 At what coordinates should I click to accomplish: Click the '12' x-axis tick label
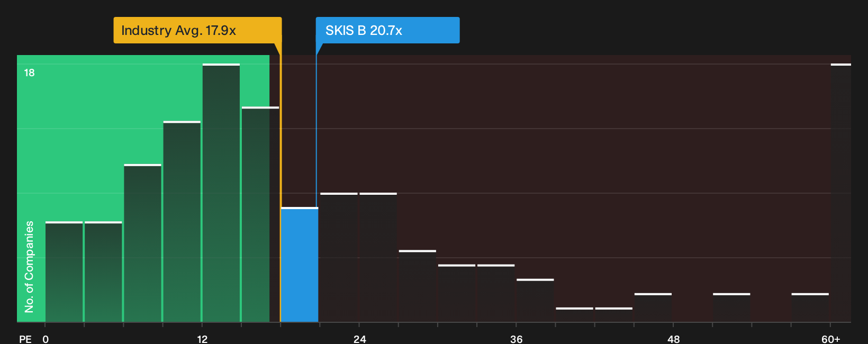[202, 339]
